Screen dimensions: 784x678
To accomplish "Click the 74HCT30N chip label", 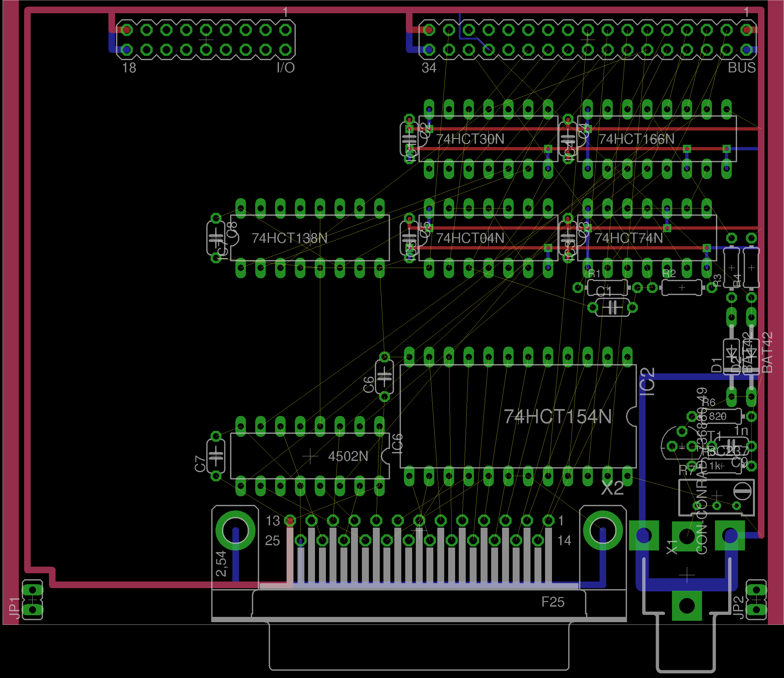I will click(470, 139).
